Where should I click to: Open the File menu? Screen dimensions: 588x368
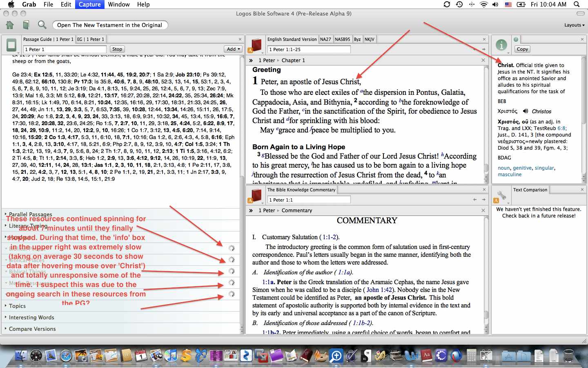(x=48, y=4)
